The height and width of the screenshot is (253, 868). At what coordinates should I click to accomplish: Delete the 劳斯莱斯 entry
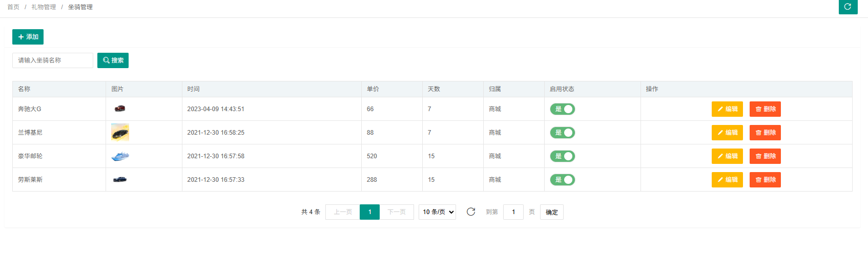[764, 180]
